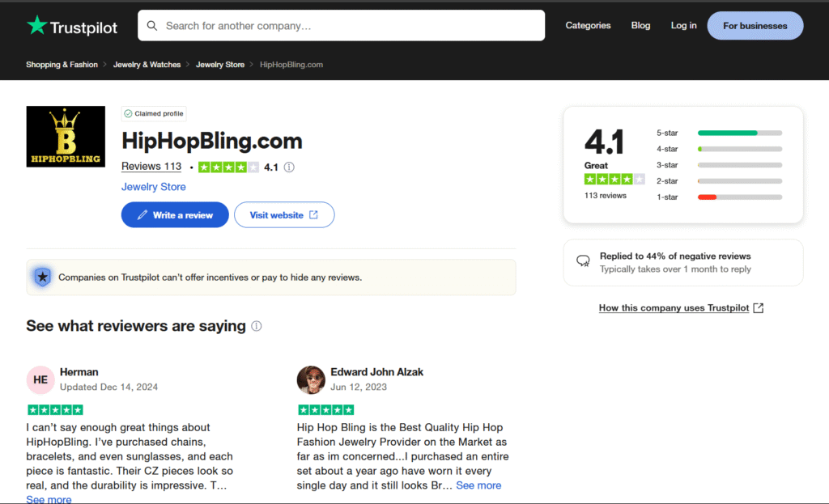Image resolution: width=829 pixels, height=504 pixels.
Task: Click Herman's HE avatar
Action: point(40,379)
